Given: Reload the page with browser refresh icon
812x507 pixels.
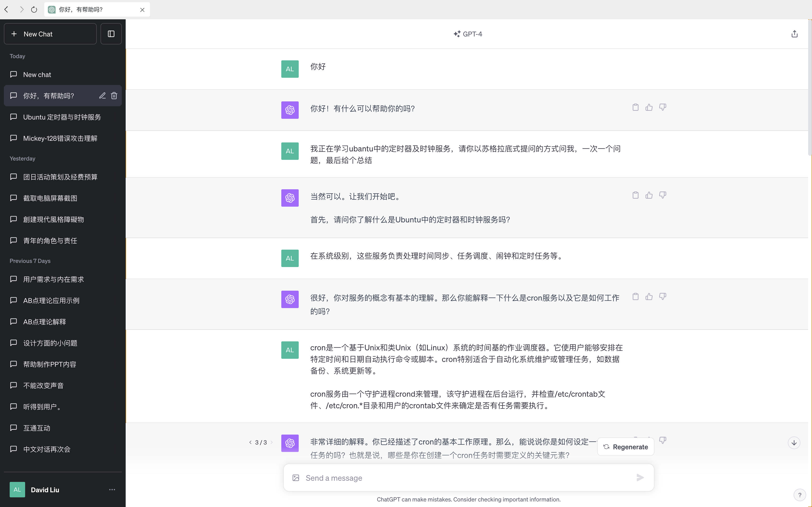Looking at the screenshot, I should click(x=34, y=9).
